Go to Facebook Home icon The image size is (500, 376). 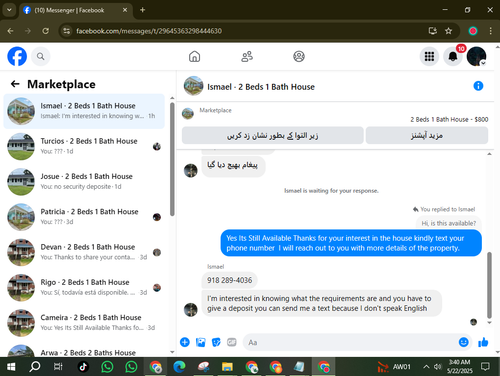pos(194,56)
